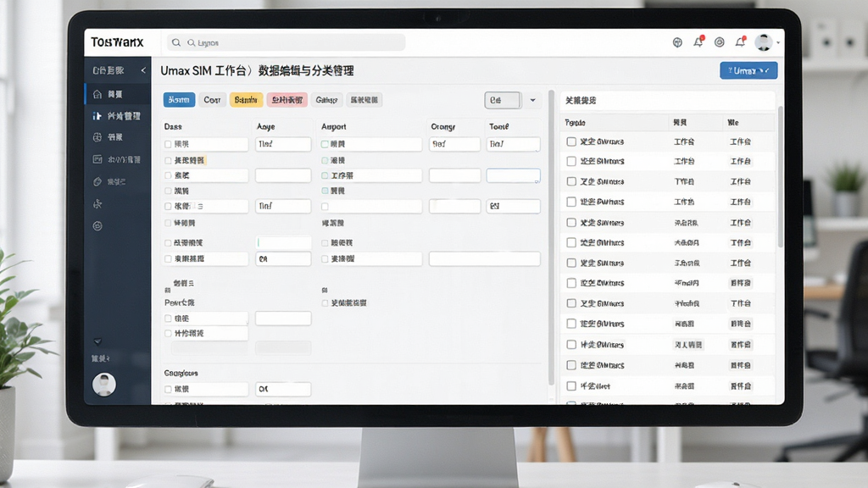Click the bar chart icon in sidebar

coord(97,115)
